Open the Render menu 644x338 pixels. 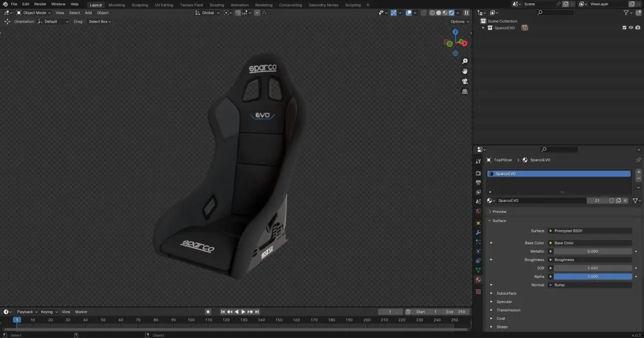point(40,4)
